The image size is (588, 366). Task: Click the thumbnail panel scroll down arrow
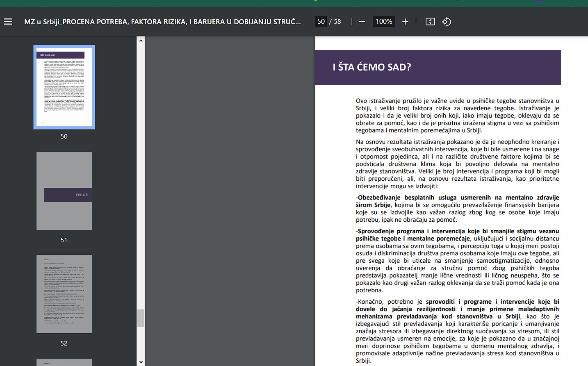(x=141, y=362)
